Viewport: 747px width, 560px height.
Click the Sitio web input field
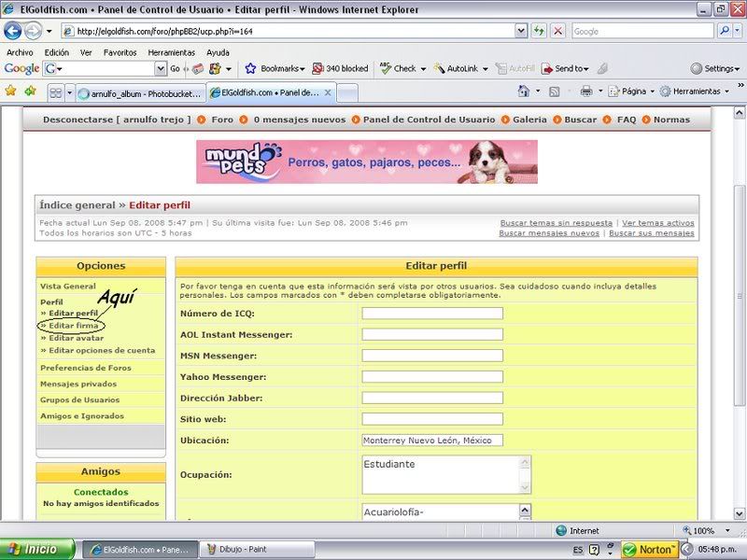click(432, 419)
